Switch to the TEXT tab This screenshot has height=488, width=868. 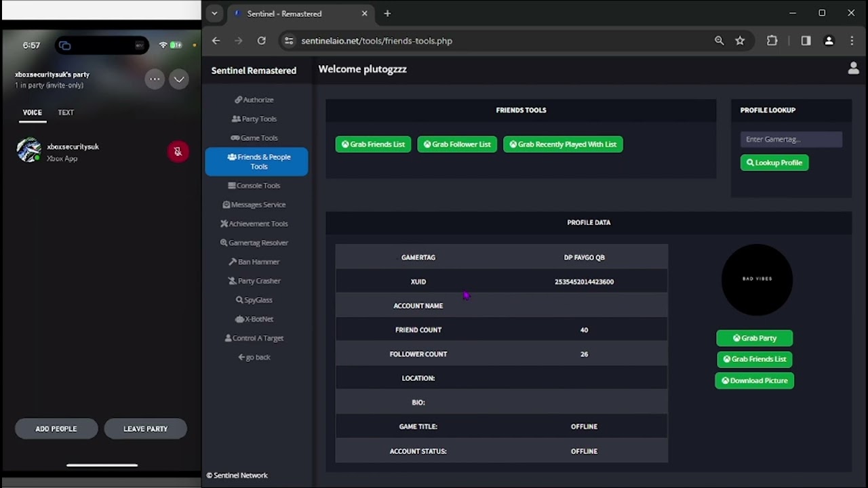66,113
